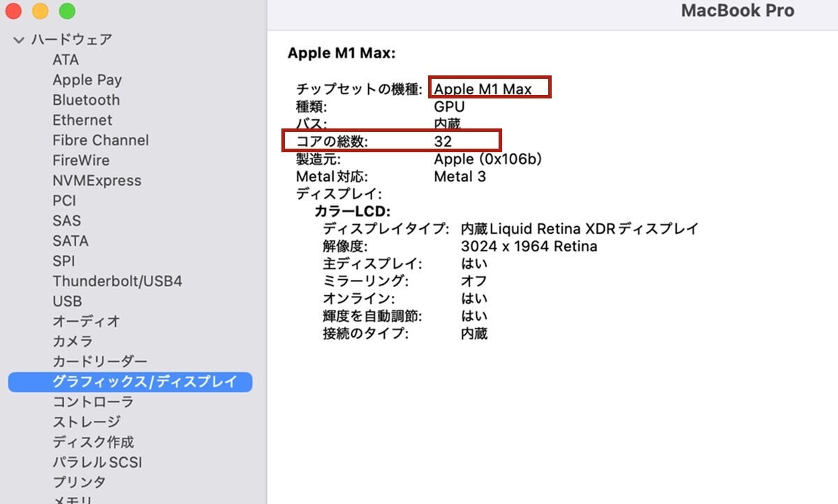Open ストレージ hardware info
Image resolution: width=838 pixels, height=504 pixels.
tap(87, 422)
